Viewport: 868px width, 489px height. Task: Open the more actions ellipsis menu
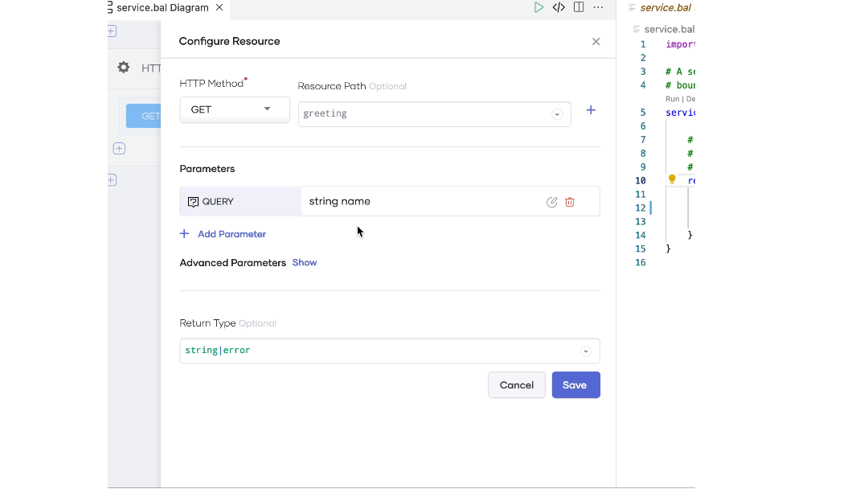598,7
